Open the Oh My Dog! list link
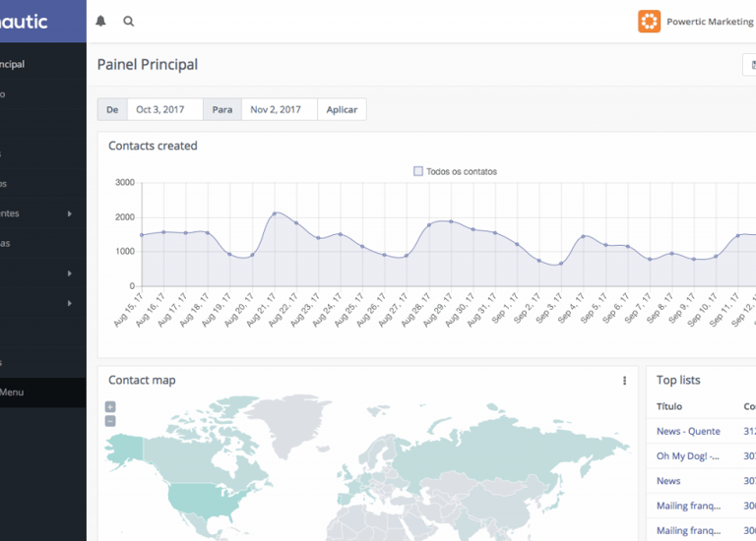This screenshot has height=541, width=756. [x=688, y=455]
